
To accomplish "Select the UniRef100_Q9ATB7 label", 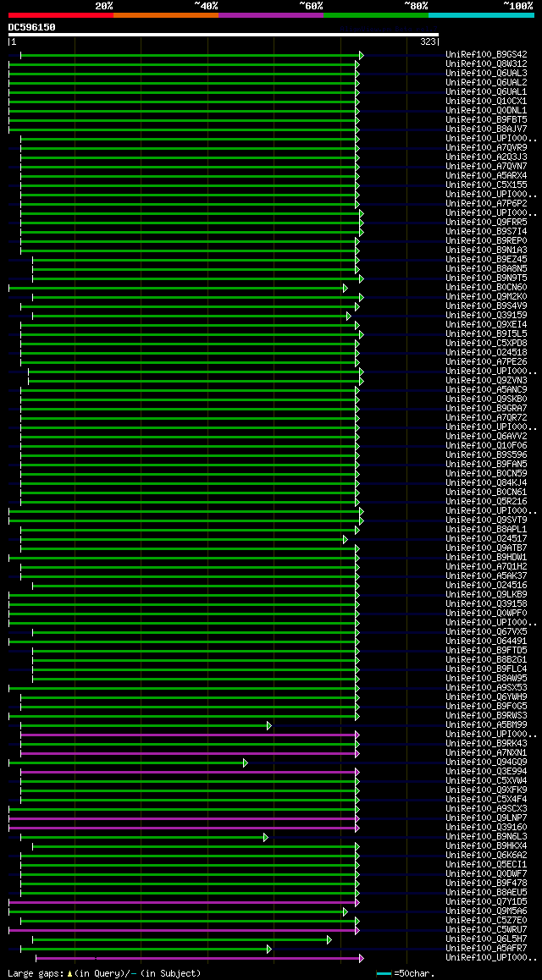I will point(486,548).
